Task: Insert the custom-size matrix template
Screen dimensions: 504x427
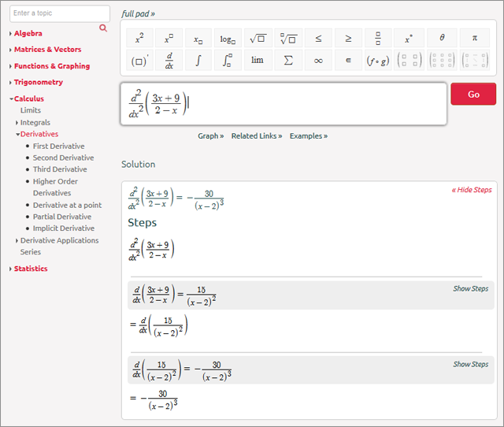Action: click(475, 60)
